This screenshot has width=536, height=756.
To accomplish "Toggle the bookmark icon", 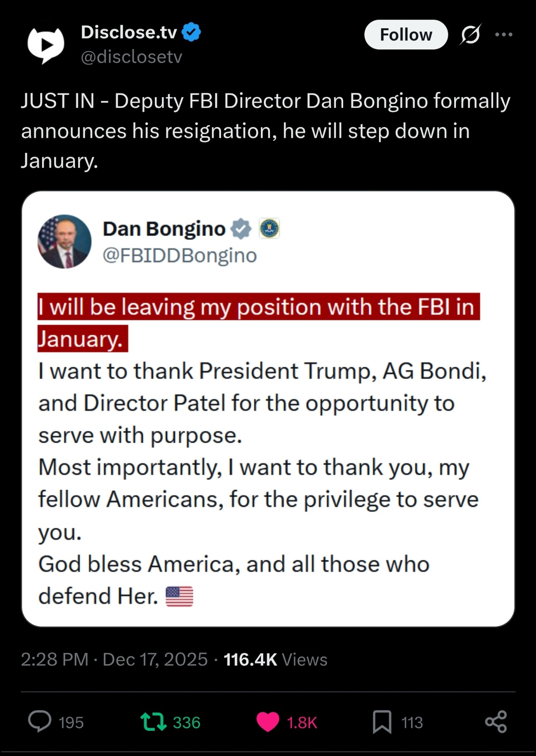I will point(382,722).
